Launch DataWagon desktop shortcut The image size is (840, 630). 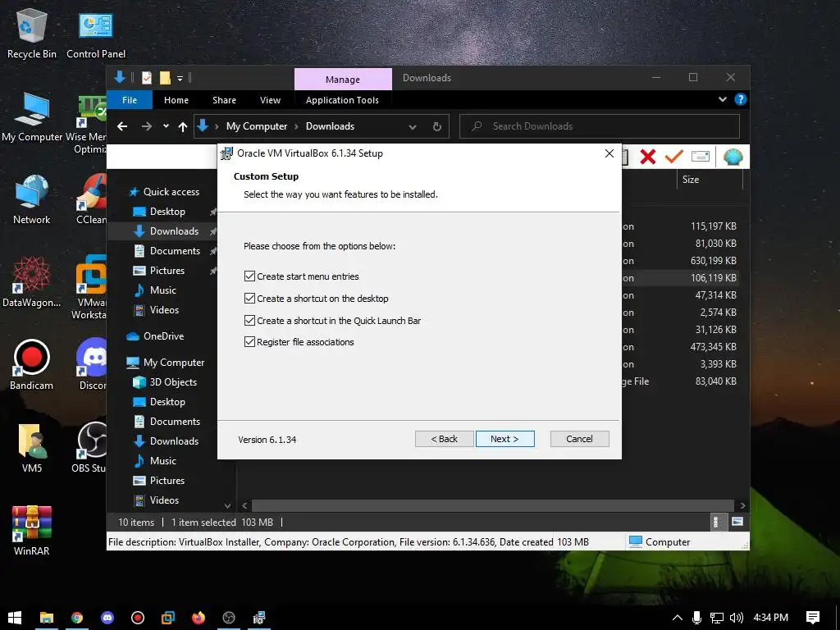[x=32, y=282]
